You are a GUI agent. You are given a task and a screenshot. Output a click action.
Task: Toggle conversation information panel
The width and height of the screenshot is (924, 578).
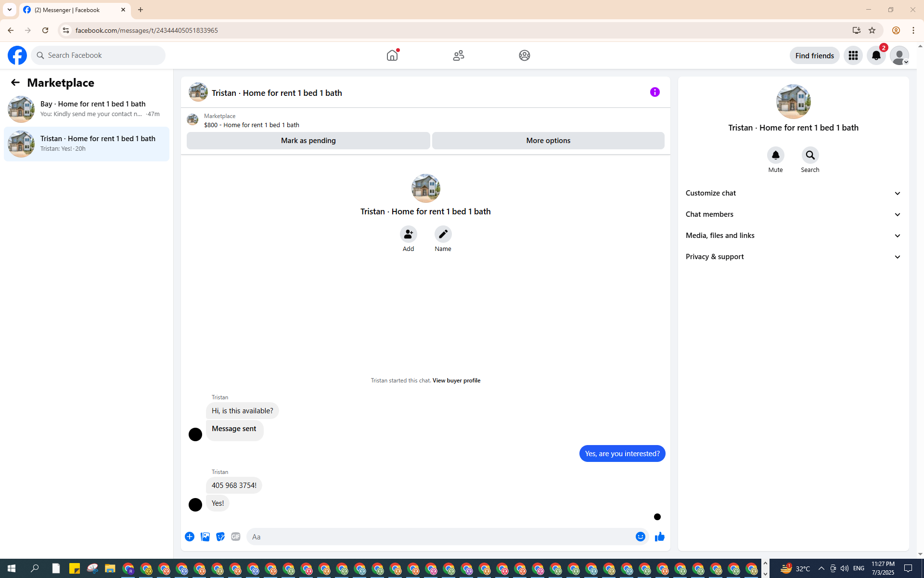[654, 92]
